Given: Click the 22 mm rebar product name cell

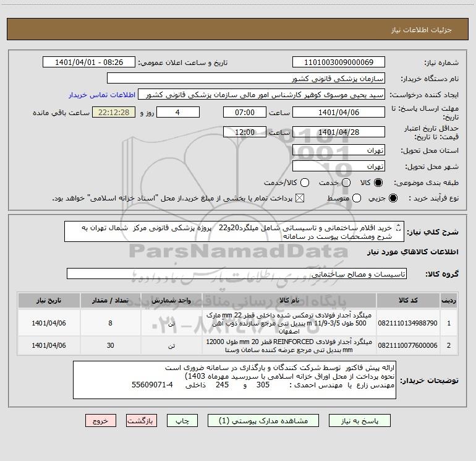Looking at the screenshot, I should (289, 323).
